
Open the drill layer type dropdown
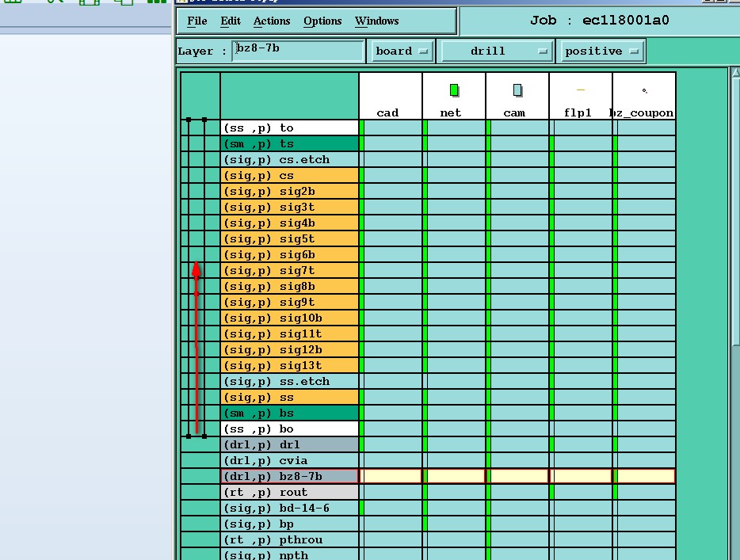(495, 51)
